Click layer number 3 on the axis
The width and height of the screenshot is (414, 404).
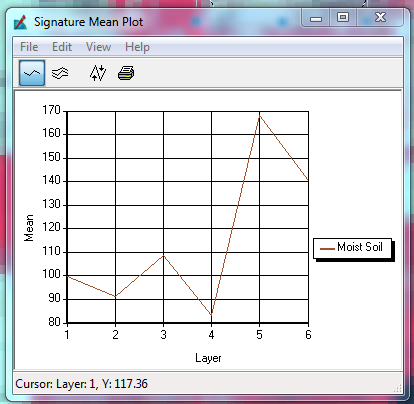(x=163, y=334)
